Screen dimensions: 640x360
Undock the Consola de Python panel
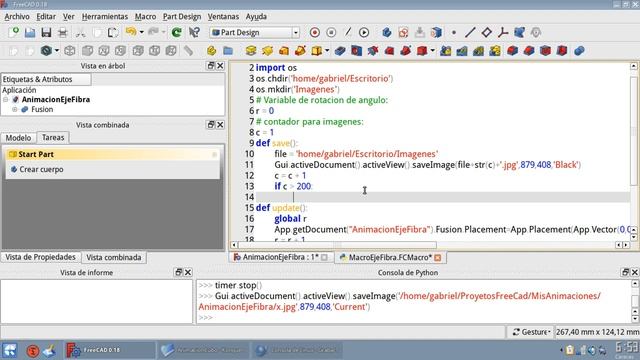(625, 272)
